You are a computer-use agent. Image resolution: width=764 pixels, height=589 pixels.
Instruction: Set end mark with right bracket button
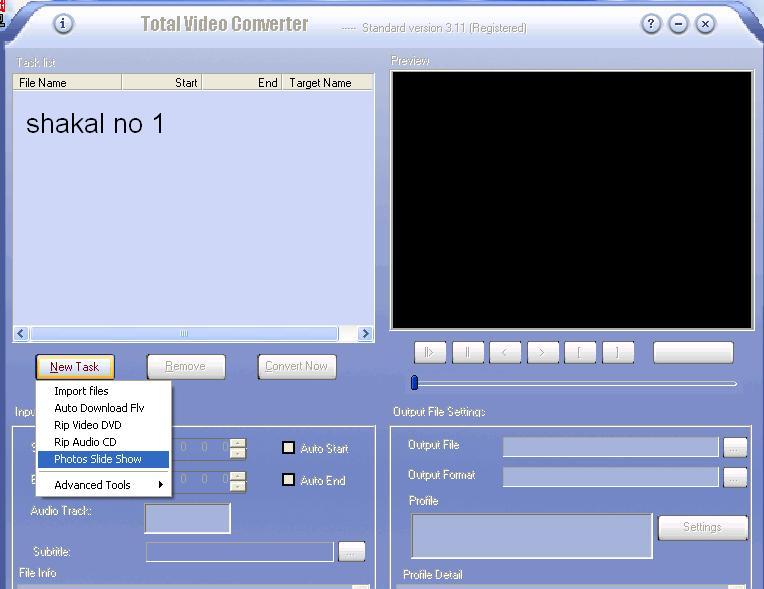617,352
